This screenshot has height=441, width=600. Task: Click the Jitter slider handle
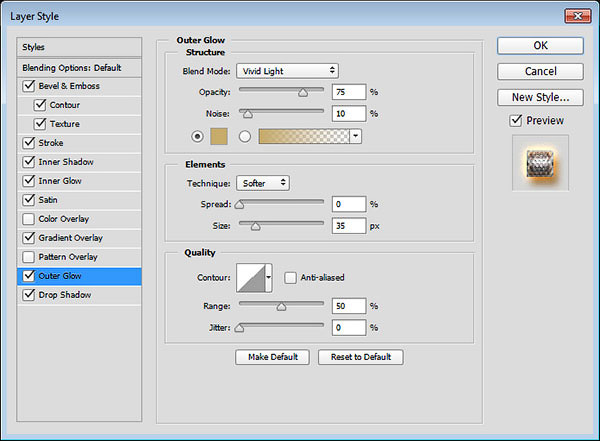[239, 328]
